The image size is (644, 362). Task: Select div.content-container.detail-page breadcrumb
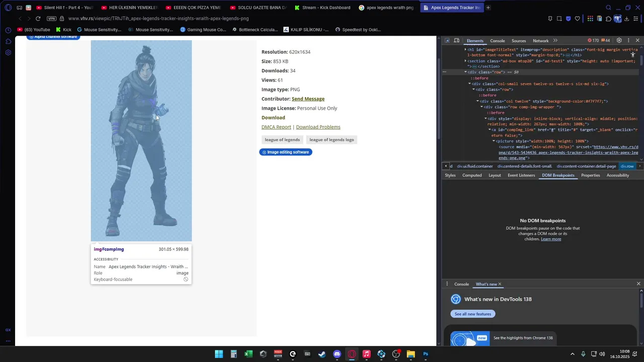pos(586,166)
